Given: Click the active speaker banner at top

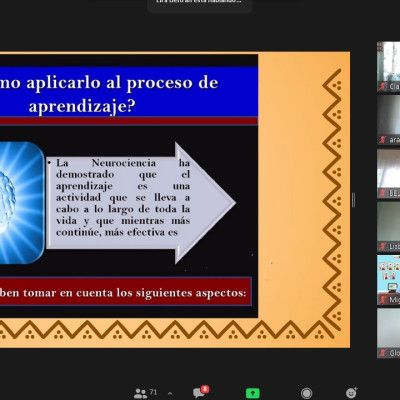Looking at the screenshot, I should click(200, 6).
